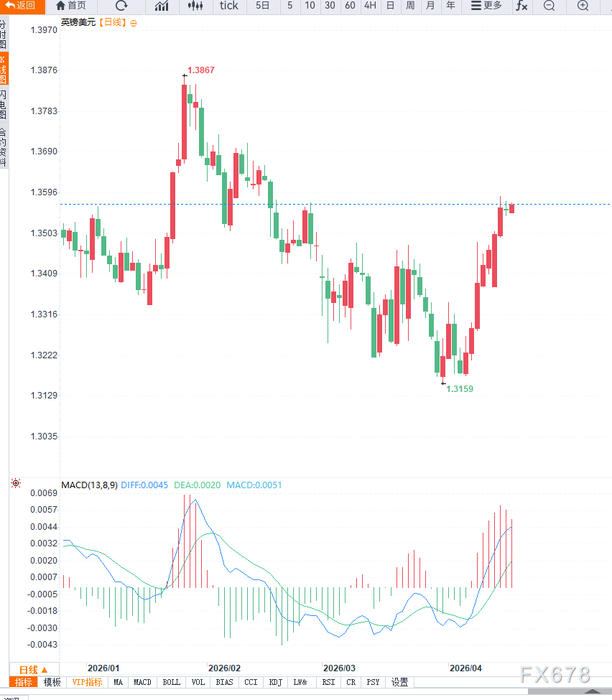Toggle the 指标 indicator button

(23, 682)
